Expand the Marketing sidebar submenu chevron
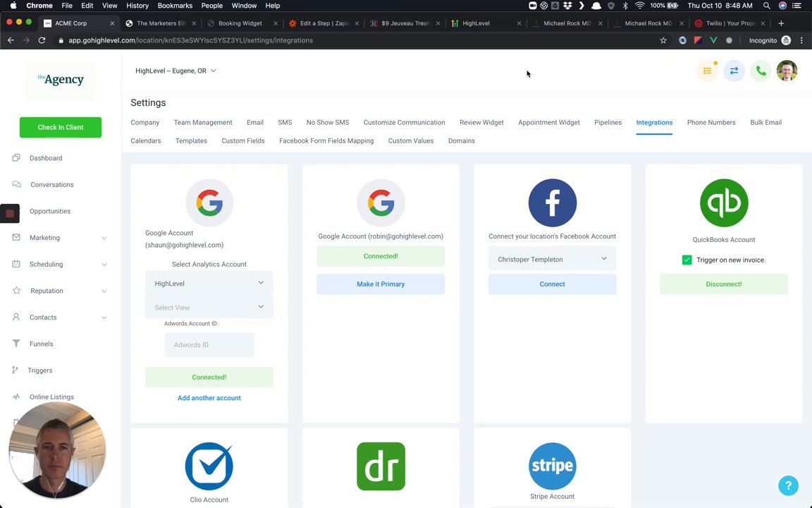This screenshot has height=508, width=812. pos(104,238)
